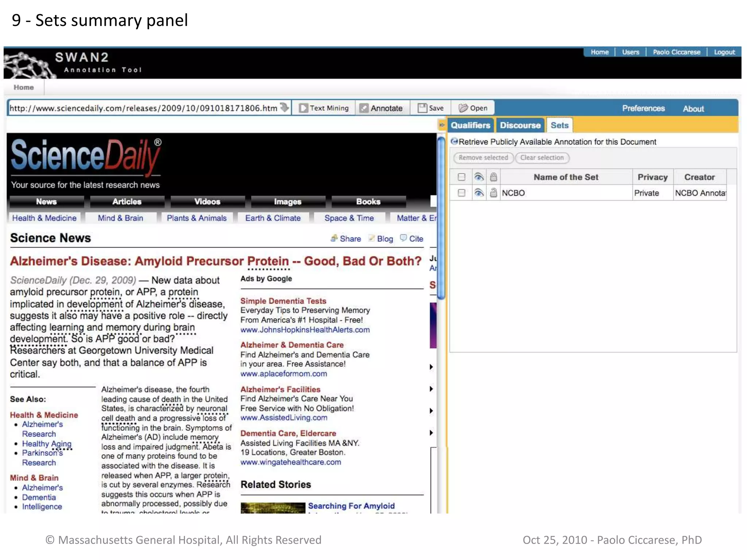Click the Retrieve Publicly Available Annotation refresh icon
Image resolution: width=747 pixels, height=560 pixels.
tap(454, 141)
